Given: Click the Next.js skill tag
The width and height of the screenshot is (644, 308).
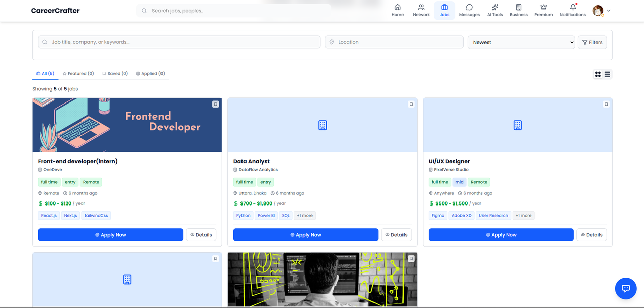Looking at the screenshot, I should click(x=70, y=215).
